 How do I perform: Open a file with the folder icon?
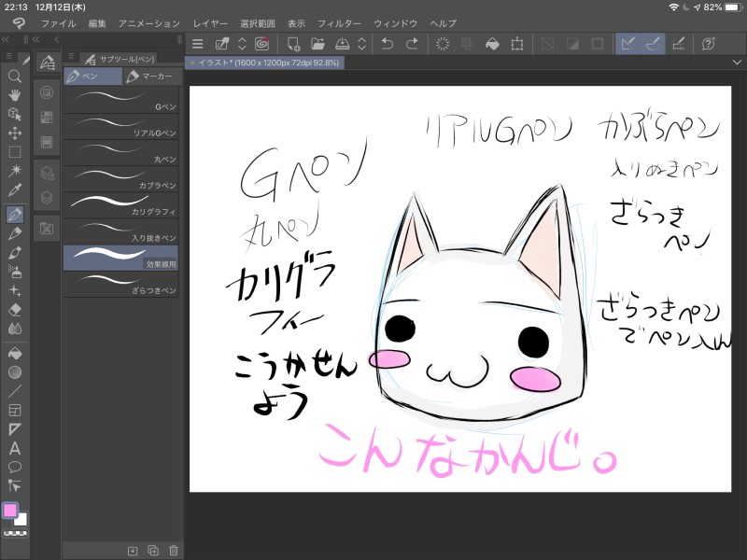[317, 44]
